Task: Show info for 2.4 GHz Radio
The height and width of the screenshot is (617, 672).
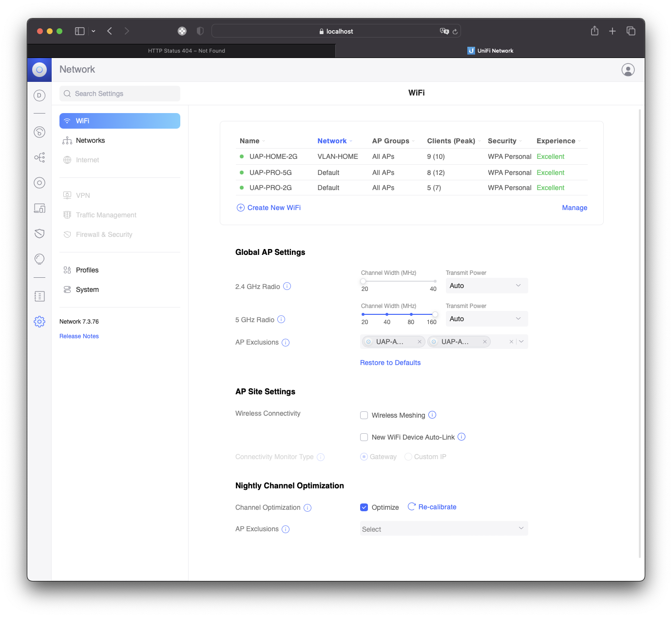Action: (x=287, y=286)
